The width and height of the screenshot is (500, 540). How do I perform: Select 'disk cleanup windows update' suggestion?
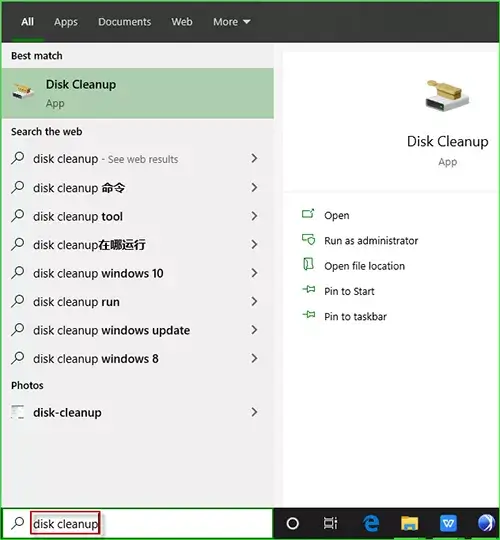[138, 330]
